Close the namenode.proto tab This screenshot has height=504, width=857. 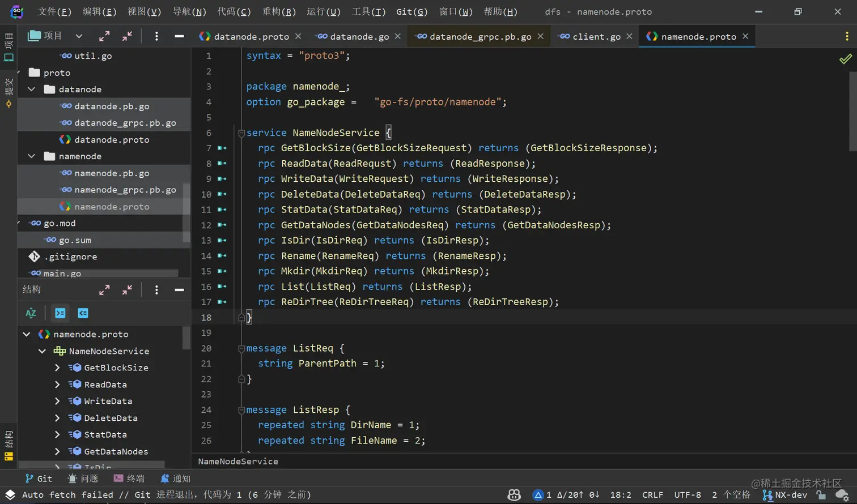click(x=745, y=36)
